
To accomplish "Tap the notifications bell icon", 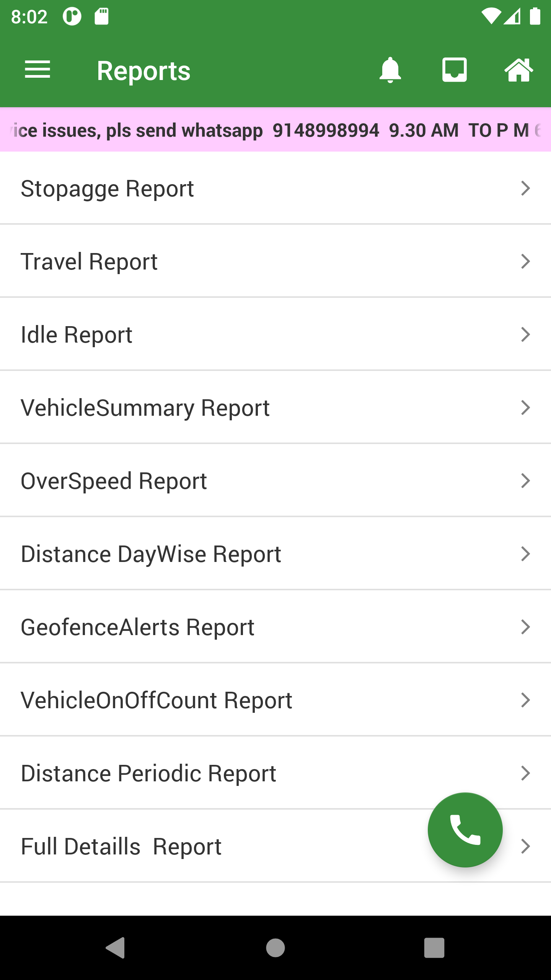I will [x=390, y=70].
